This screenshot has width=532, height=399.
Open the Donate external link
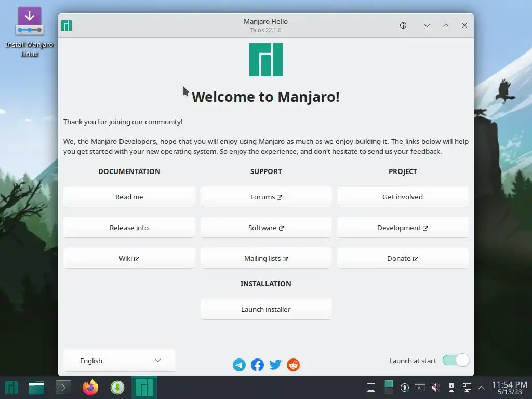tap(403, 258)
